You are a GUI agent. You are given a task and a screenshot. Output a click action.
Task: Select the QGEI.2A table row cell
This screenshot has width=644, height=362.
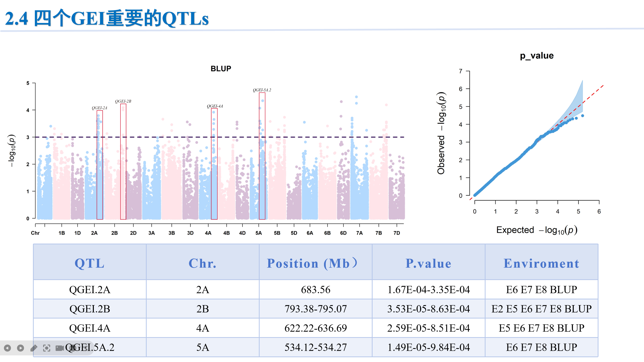[x=90, y=290]
